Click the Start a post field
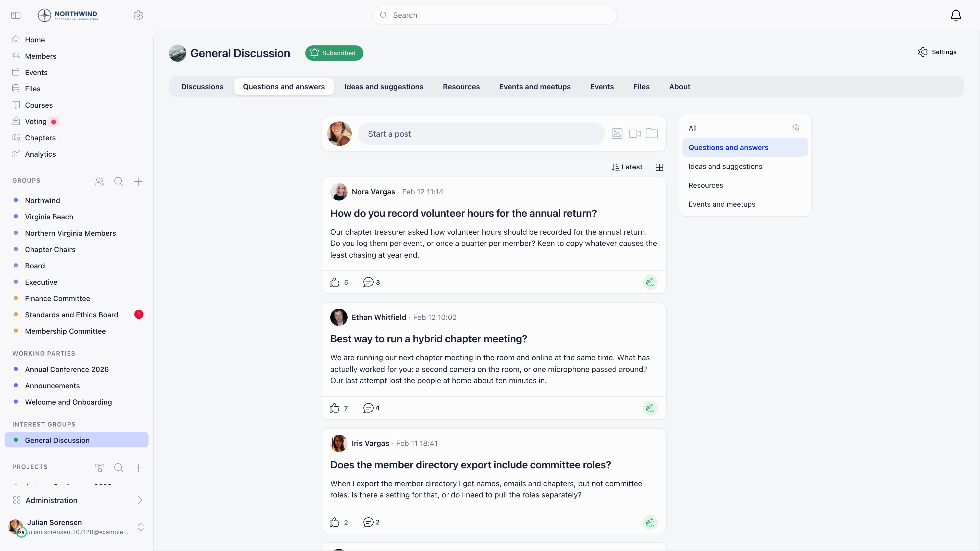980x551 pixels. coord(481,134)
